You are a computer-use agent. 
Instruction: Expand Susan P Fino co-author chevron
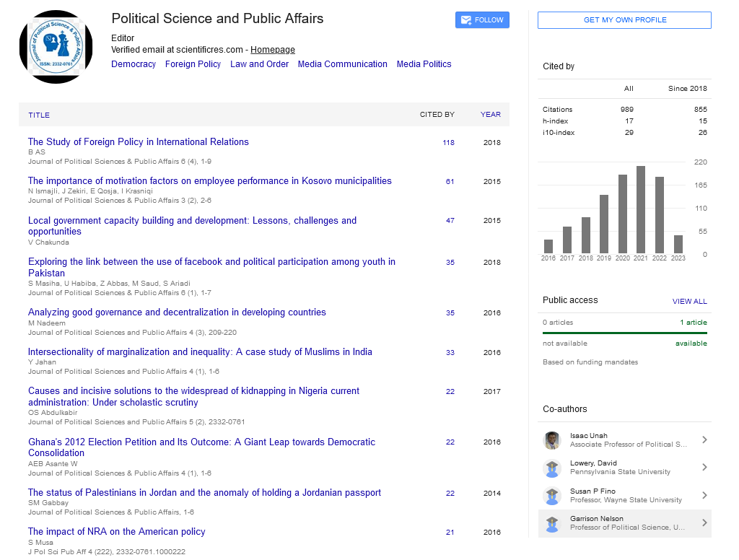(x=704, y=496)
